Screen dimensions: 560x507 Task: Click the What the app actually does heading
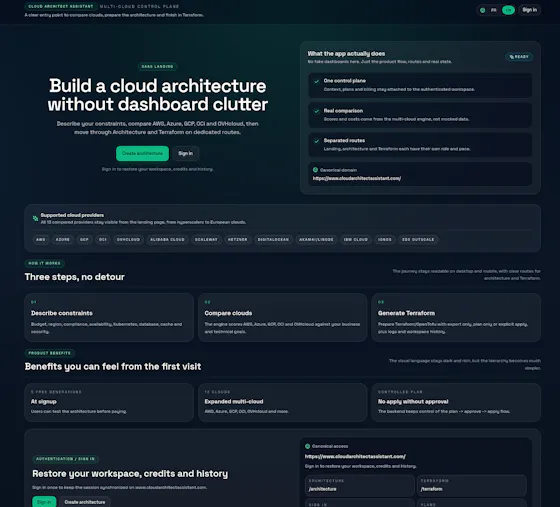click(x=346, y=54)
